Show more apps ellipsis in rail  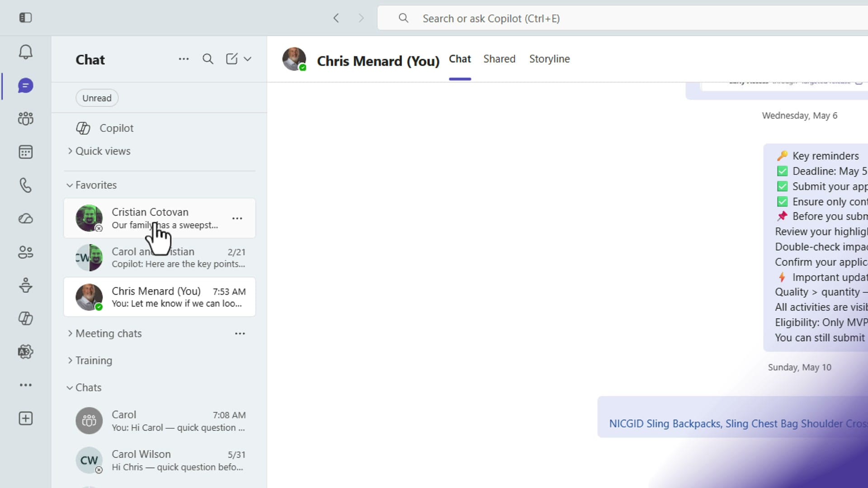tap(26, 385)
